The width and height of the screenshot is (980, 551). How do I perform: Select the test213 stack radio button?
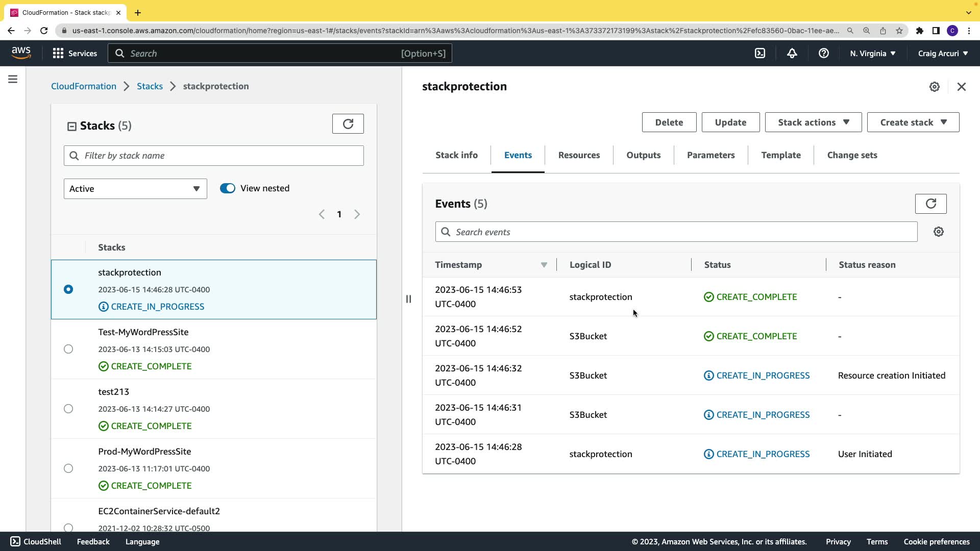coord(68,409)
